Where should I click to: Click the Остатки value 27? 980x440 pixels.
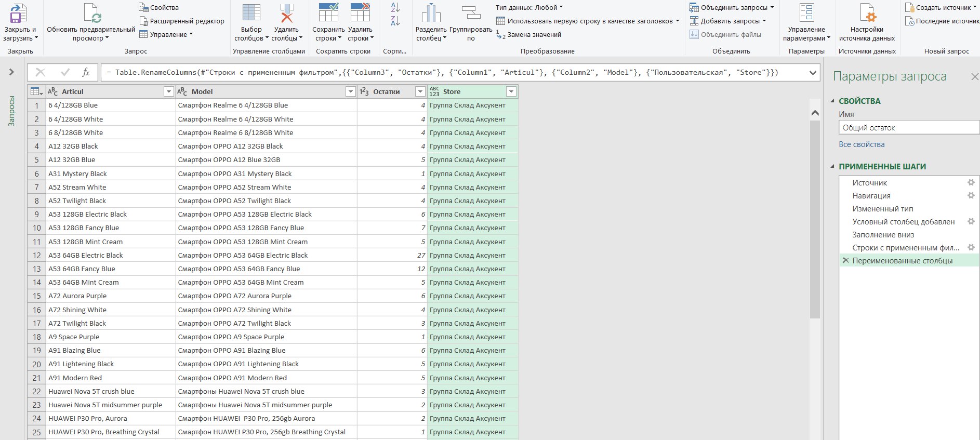click(392, 255)
